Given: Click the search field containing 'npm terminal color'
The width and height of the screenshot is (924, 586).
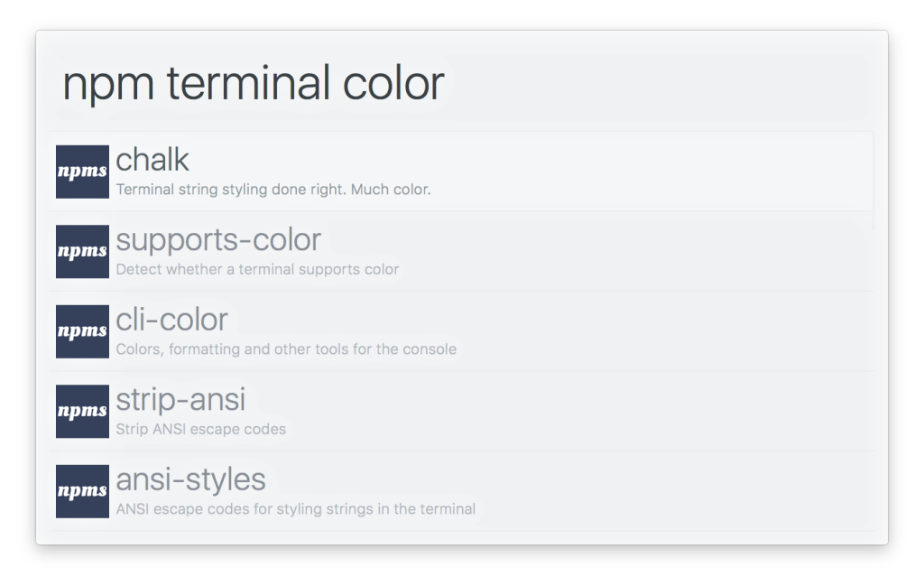Looking at the screenshot, I should pyautogui.click(x=461, y=83).
